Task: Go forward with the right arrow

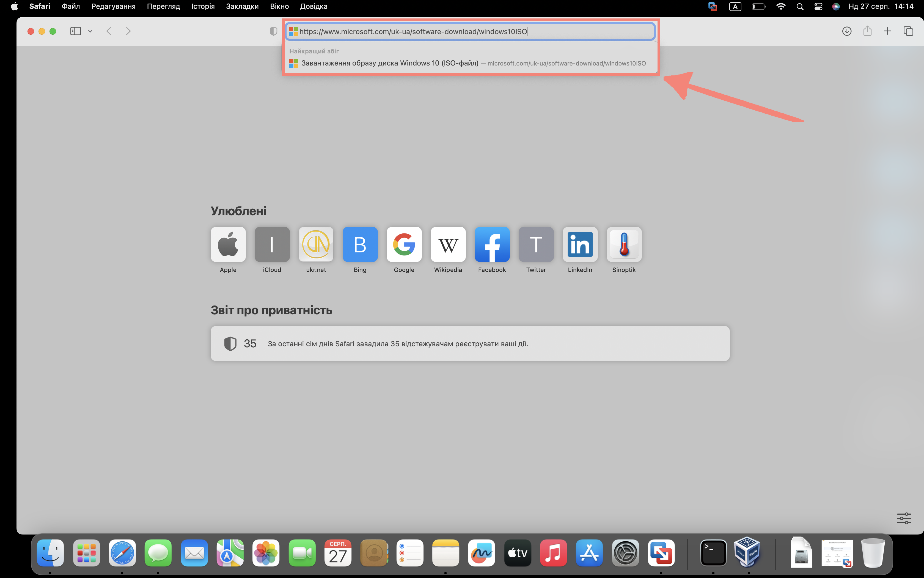Action: click(x=128, y=31)
